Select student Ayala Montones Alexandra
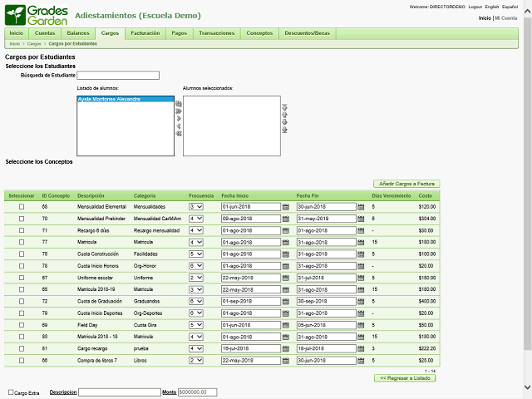 pyautogui.click(x=126, y=99)
